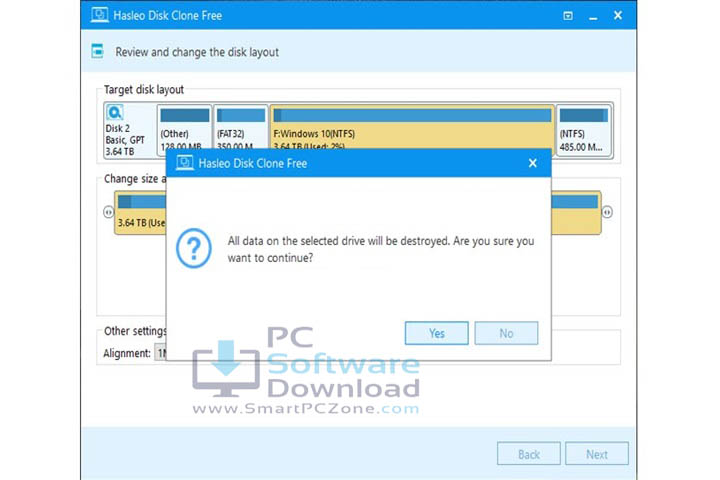Select the F:Windows 10(NTFS) partition
The width and height of the screenshot is (720, 480).
412,129
